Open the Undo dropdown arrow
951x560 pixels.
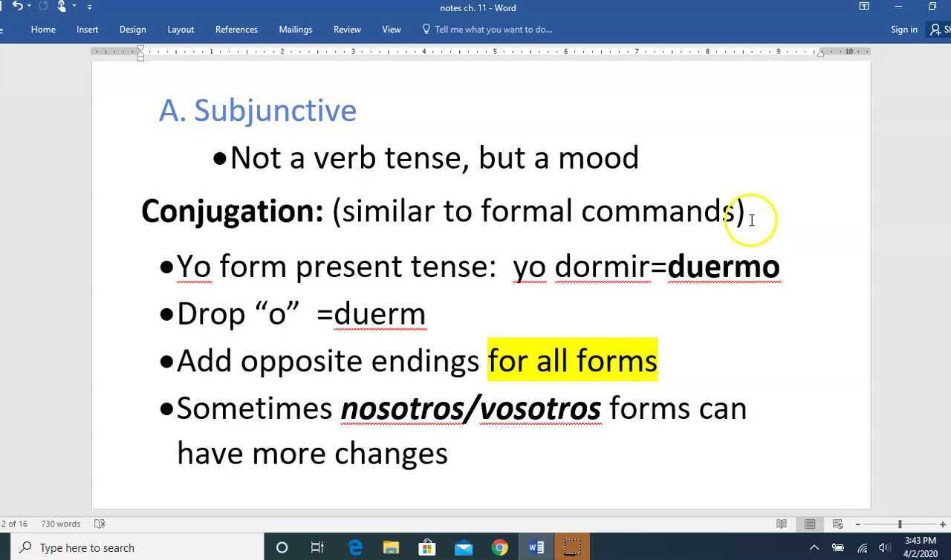[x=28, y=6]
